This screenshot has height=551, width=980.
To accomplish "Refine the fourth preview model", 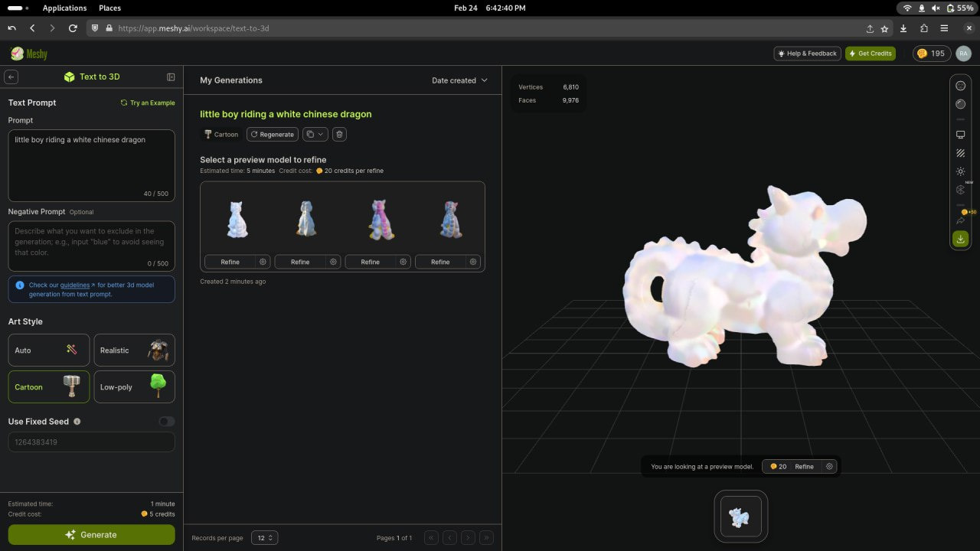I will [x=440, y=262].
